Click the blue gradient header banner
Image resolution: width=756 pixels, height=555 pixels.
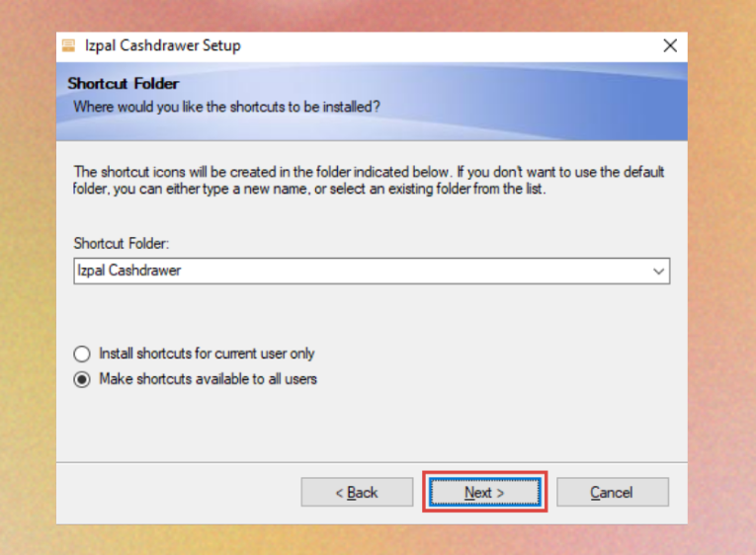pos(553,99)
